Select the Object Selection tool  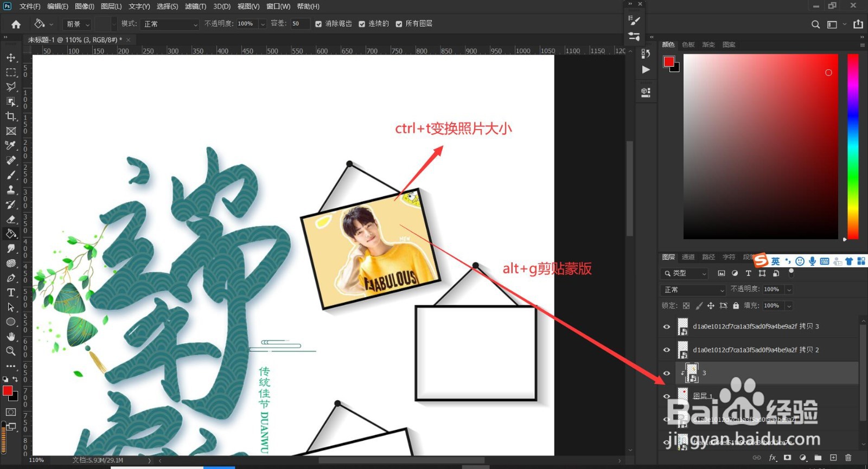click(11, 101)
